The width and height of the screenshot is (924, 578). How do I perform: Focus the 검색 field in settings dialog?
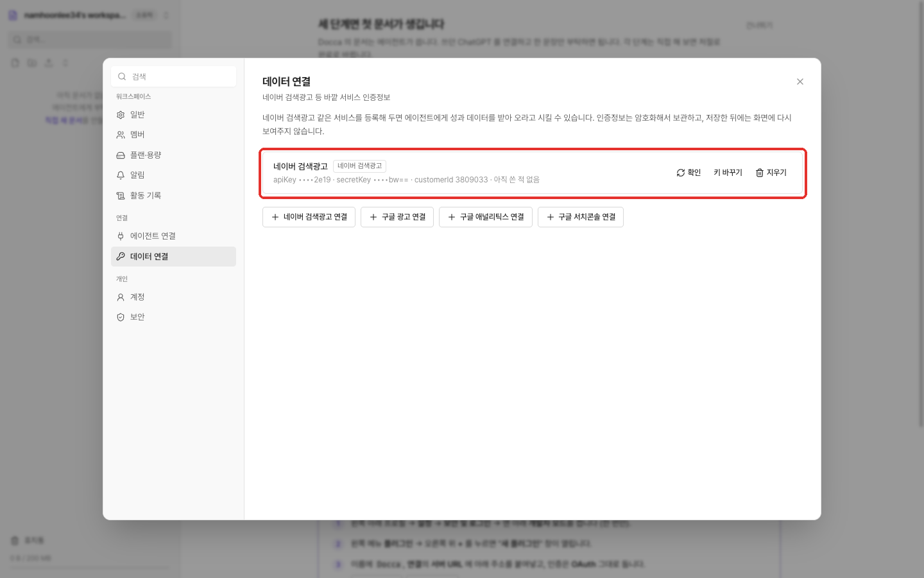coord(173,76)
